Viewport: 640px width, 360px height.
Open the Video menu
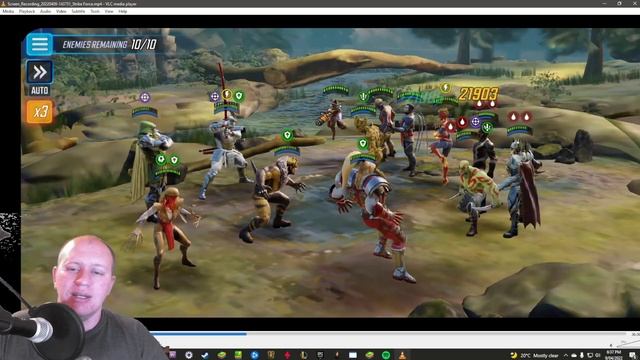(61, 11)
